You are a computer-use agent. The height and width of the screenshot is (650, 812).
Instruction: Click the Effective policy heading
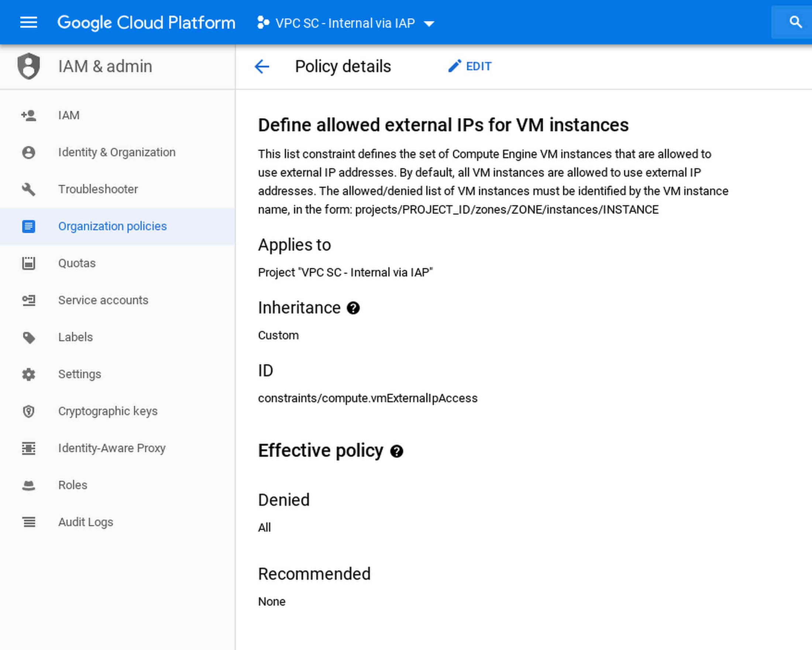pyautogui.click(x=320, y=451)
